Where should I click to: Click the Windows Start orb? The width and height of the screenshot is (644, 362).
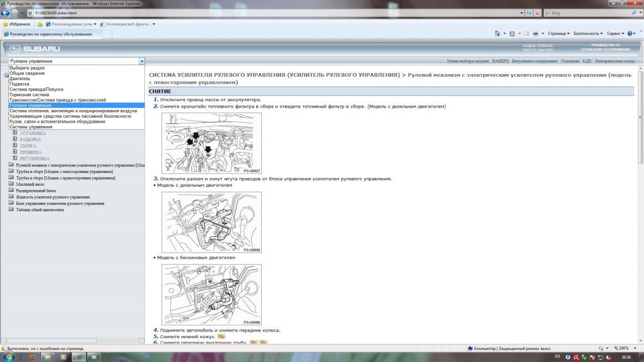click(8, 356)
